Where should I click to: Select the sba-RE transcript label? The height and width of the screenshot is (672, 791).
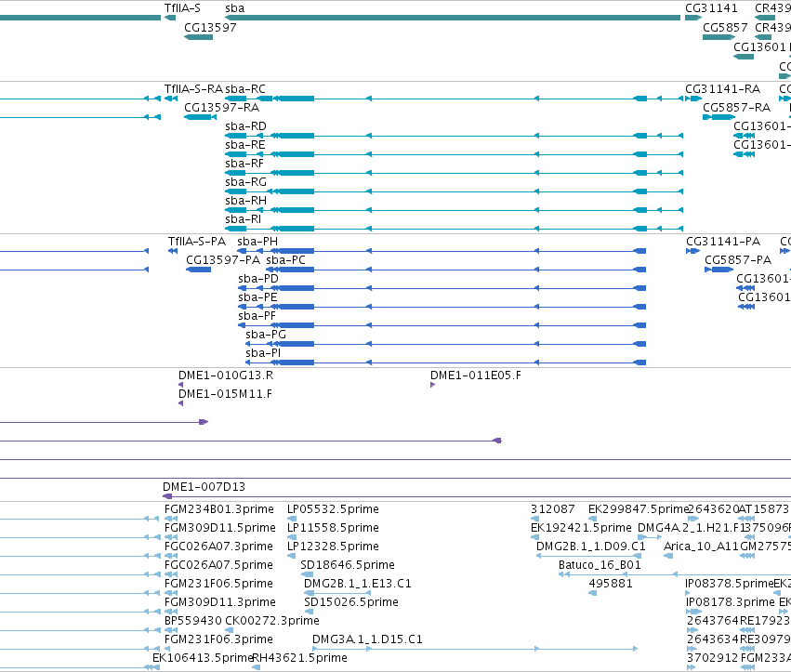click(245, 145)
